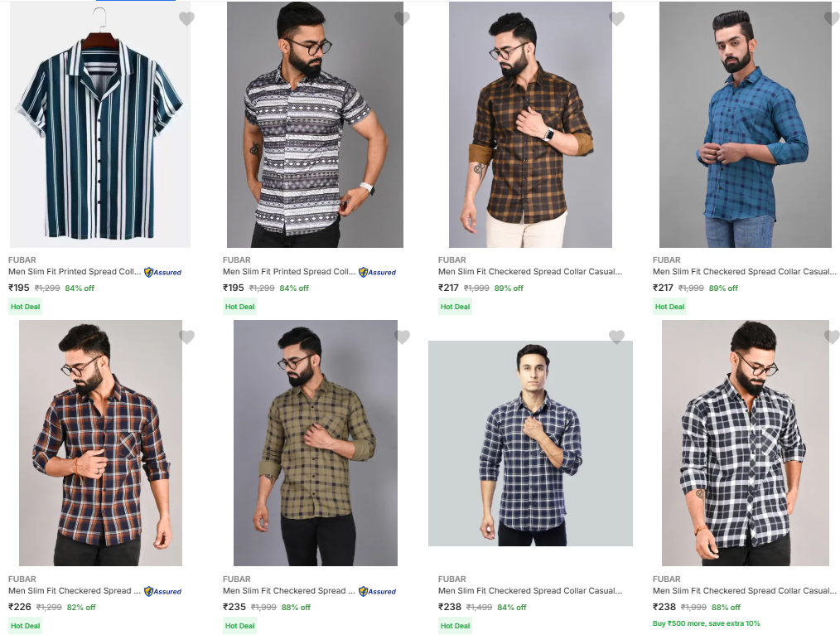Click Assured badge on ₹226 checkered shirt
The width and height of the screenshot is (840, 635).
163,592
